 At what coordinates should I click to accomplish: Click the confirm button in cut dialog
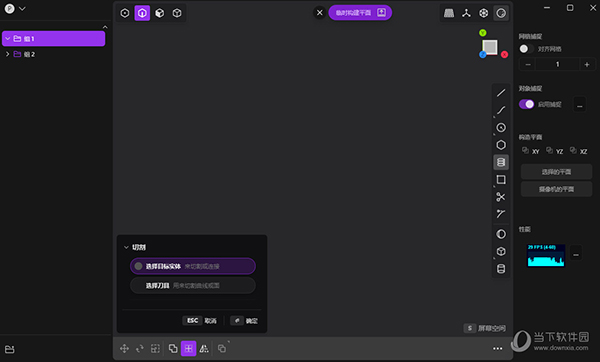[x=244, y=321]
